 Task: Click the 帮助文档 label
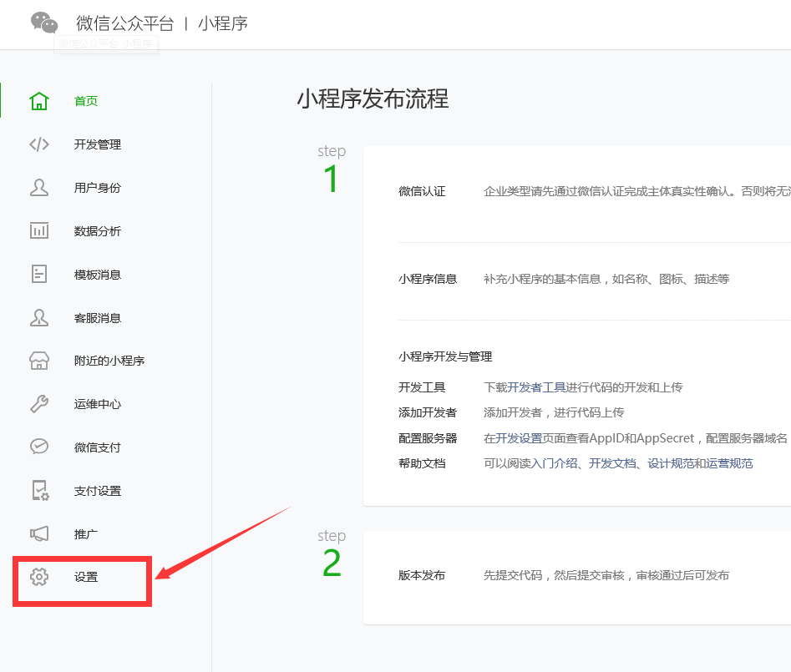coord(422,463)
